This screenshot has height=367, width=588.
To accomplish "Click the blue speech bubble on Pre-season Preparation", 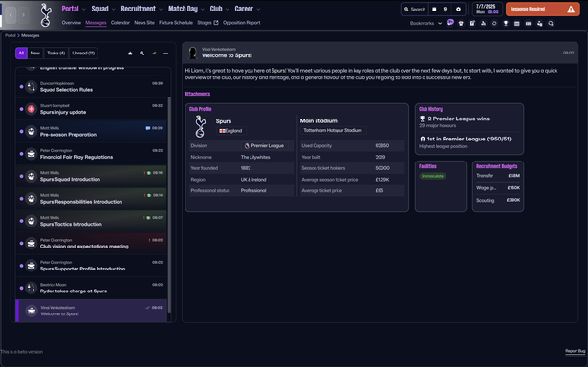I will click(x=148, y=128).
